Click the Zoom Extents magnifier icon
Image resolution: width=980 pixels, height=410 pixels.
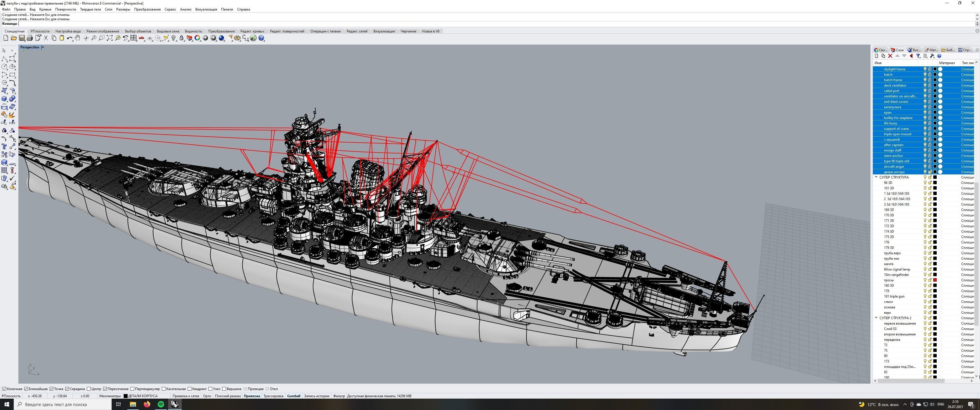click(x=110, y=38)
